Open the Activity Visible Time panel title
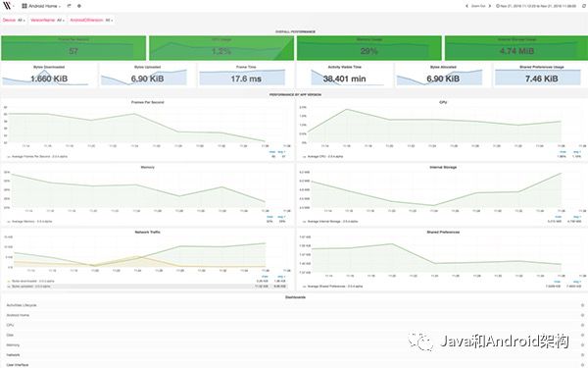This screenshot has height=368, width=588. (x=344, y=67)
